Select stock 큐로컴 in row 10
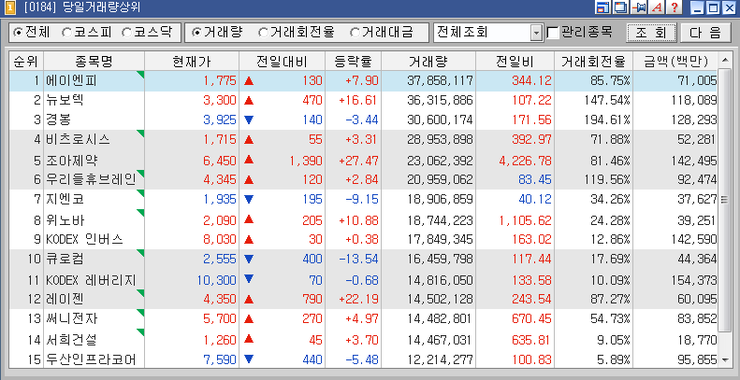The height and width of the screenshot is (380, 740). pos(65,259)
